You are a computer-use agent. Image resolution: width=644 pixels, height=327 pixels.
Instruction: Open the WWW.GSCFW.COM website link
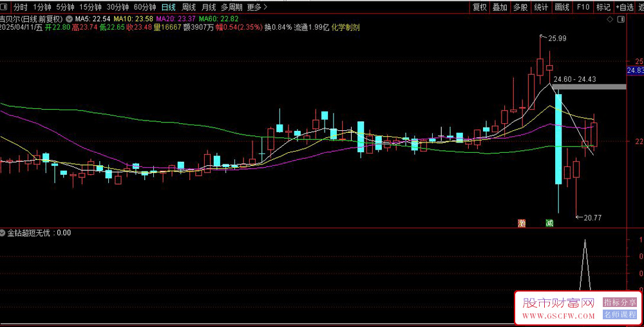pos(558,316)
